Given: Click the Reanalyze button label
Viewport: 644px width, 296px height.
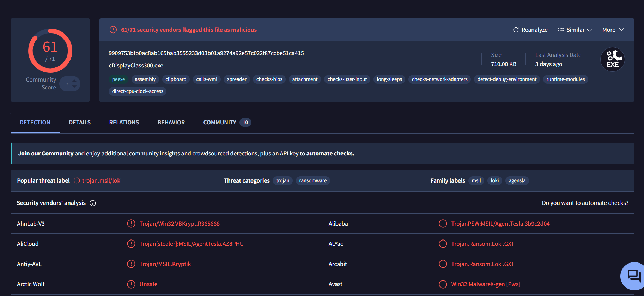Looking at the screenshot, I should click(535, 30).
